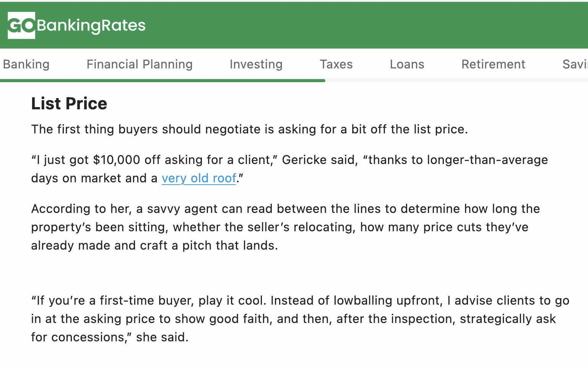Open the Loans navigation item
The image size is (588, 370).
[407, 64]
